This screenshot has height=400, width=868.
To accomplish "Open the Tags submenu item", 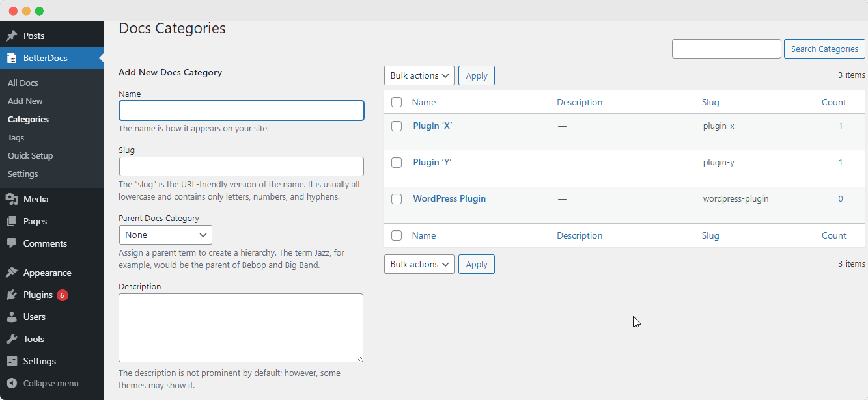I will pos(16,137).
